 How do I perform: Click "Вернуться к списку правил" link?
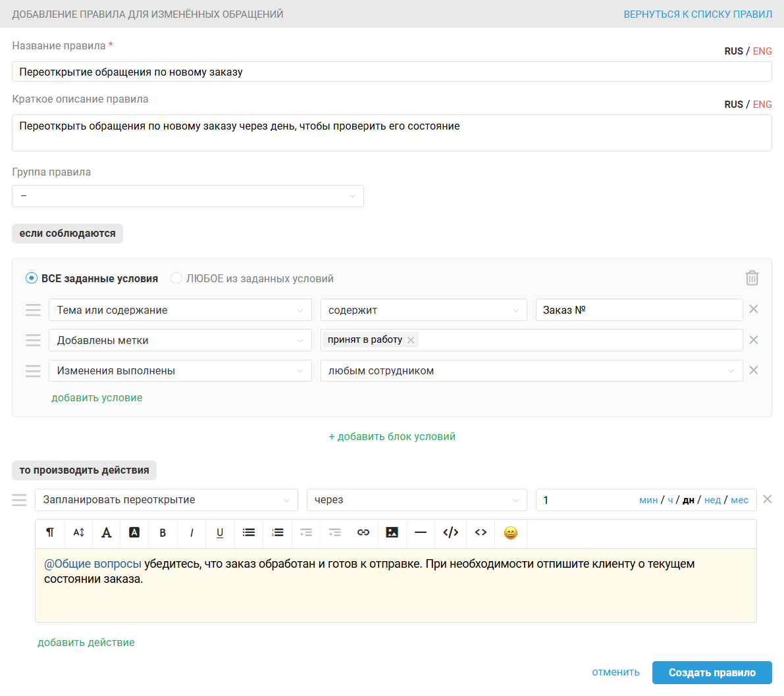pyautogui.click(x=698, y=14)
